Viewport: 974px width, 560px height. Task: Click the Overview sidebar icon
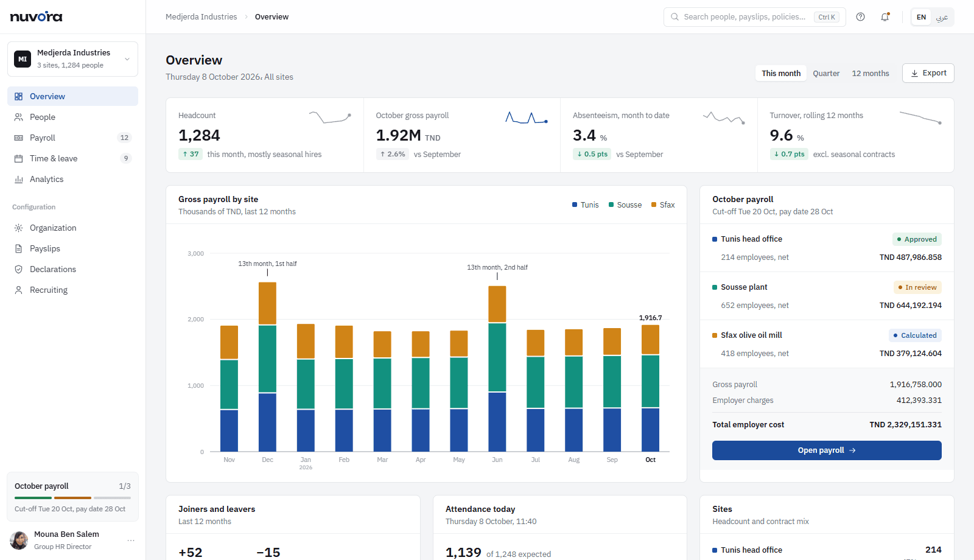(x=19, y=96)
